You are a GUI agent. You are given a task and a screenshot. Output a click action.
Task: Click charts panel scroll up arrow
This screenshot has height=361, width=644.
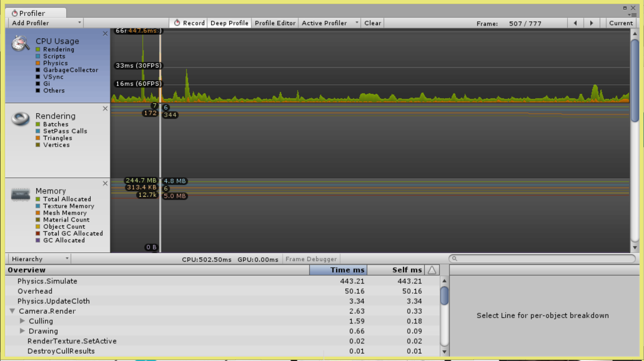tap(635, 33)
